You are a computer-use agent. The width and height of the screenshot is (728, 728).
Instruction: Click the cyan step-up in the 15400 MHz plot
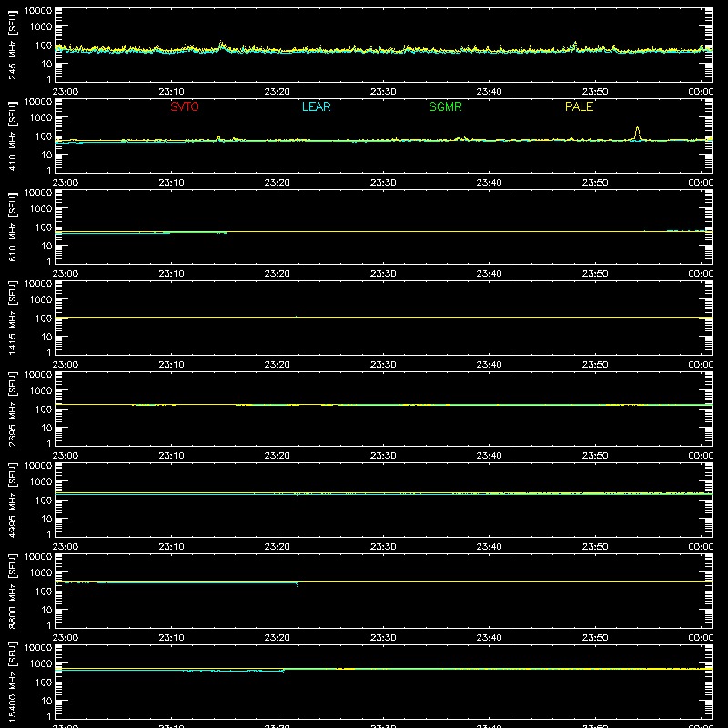tap(284, 671)
